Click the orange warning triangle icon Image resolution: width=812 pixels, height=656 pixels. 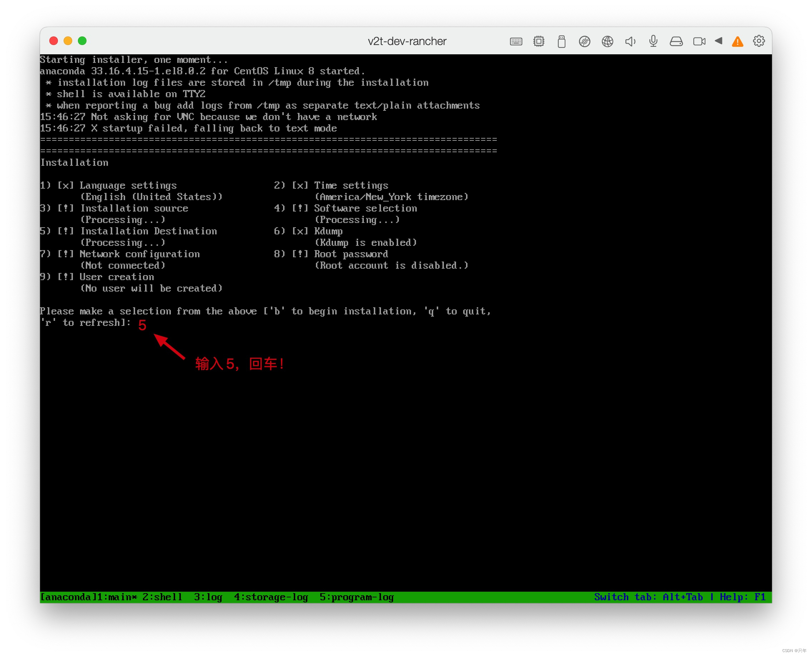click(x=738, y=41)
